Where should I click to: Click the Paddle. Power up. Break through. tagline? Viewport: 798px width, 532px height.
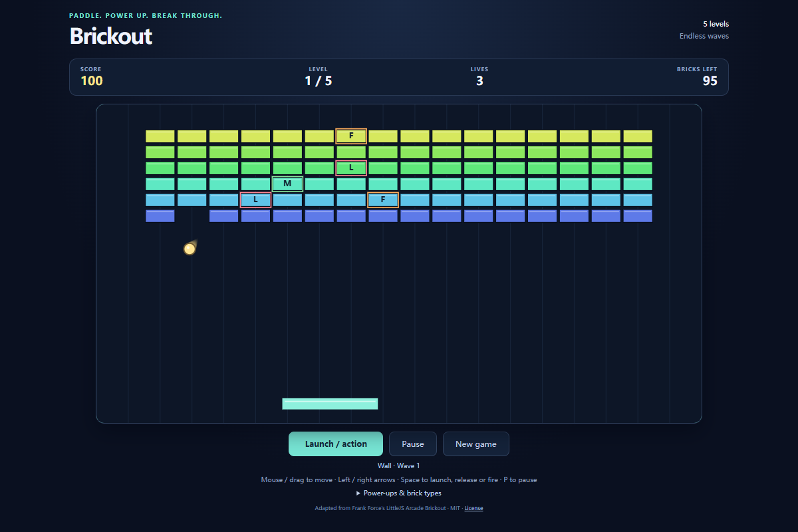pos(146,15)
